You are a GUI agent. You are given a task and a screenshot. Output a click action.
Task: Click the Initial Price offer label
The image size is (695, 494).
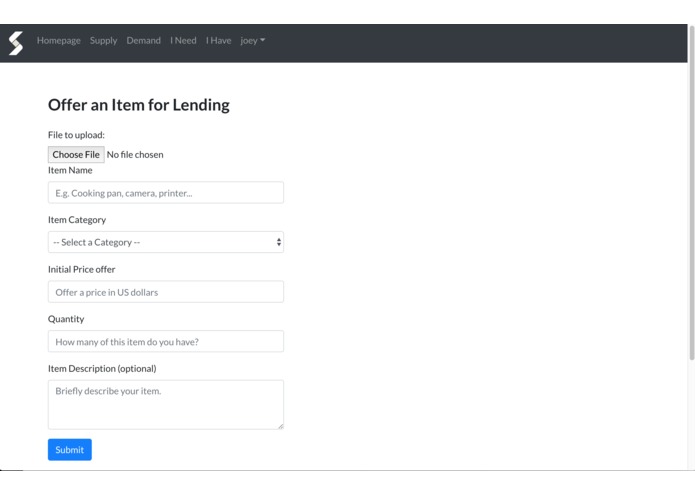[x=82, y=269]
